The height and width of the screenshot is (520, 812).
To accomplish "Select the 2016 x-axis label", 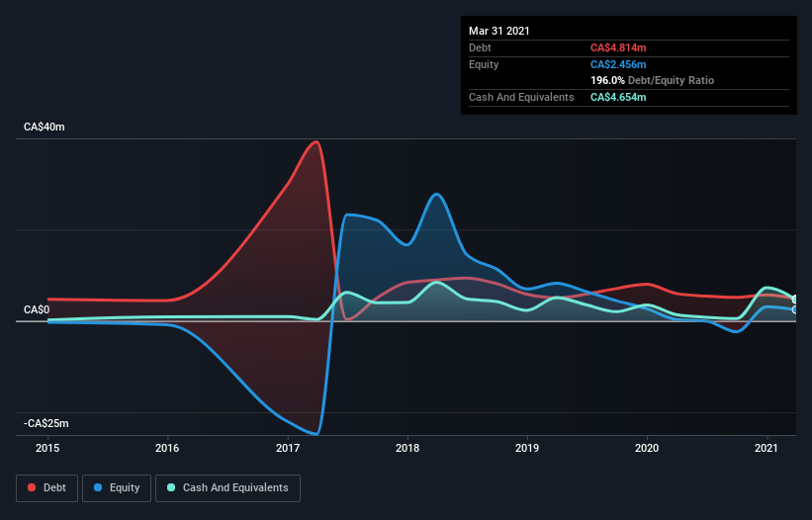I will click(167, 448).
